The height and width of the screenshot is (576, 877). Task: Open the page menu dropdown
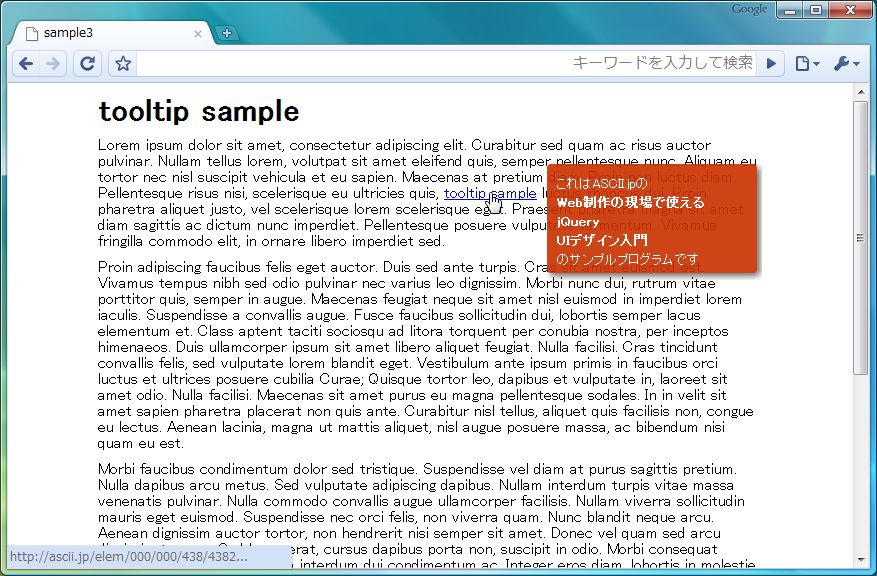tap(807, 64)
